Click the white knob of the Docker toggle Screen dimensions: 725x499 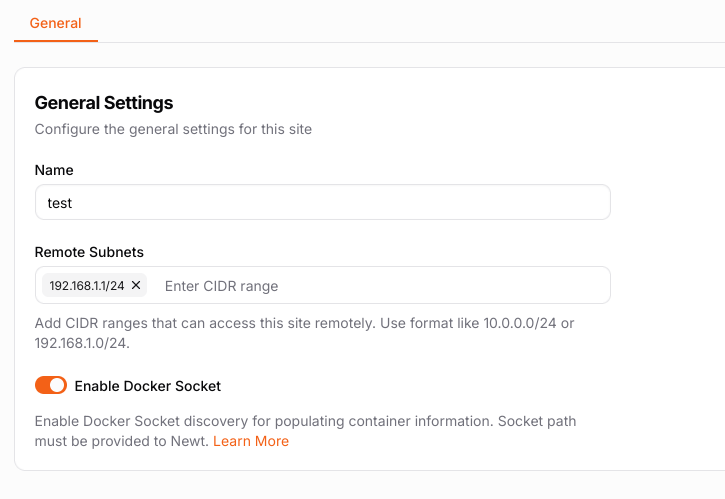(x=57, y=386)
